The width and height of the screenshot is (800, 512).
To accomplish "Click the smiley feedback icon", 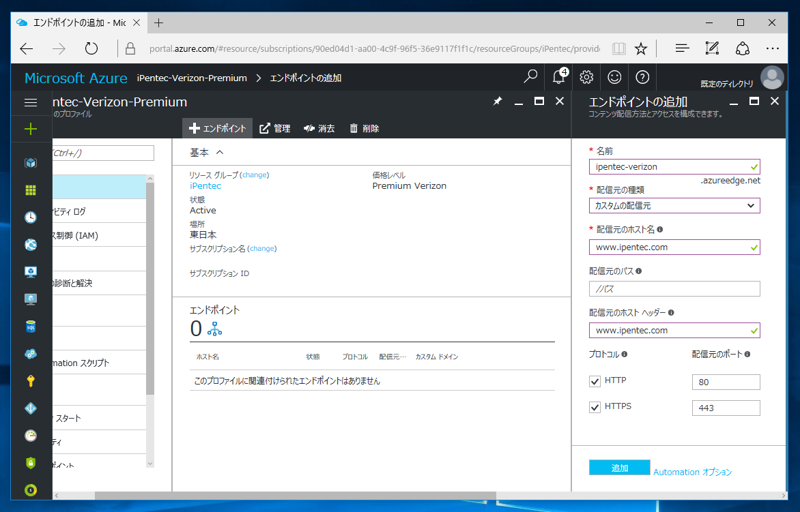I will click(614, 77).
